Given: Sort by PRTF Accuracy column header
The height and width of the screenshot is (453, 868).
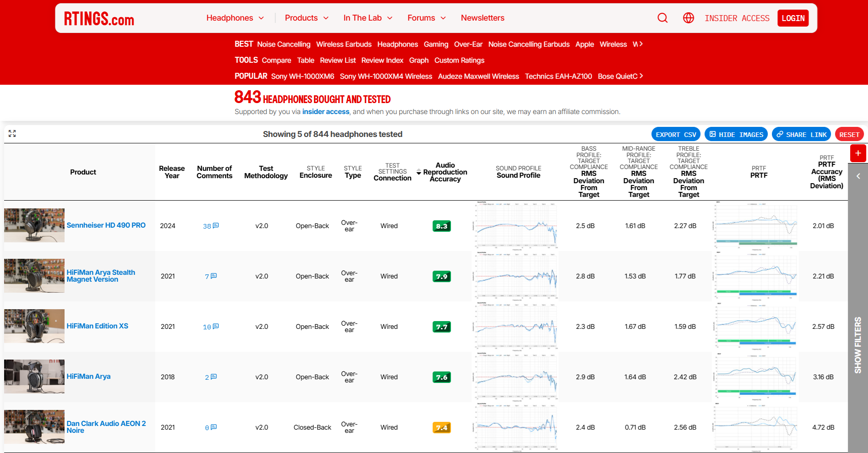Looking at the screenshot, I should 826,172.
